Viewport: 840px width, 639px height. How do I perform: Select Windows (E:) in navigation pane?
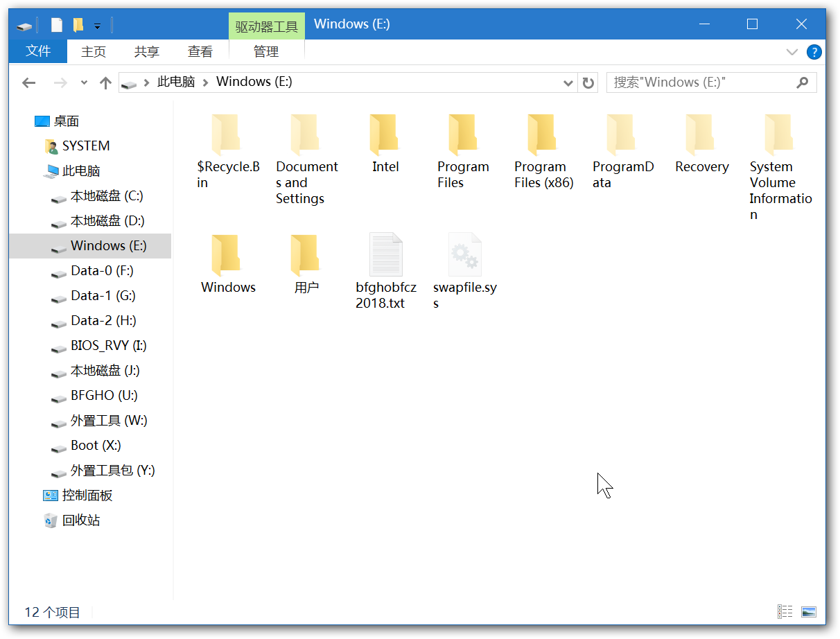tap(90, 246)
